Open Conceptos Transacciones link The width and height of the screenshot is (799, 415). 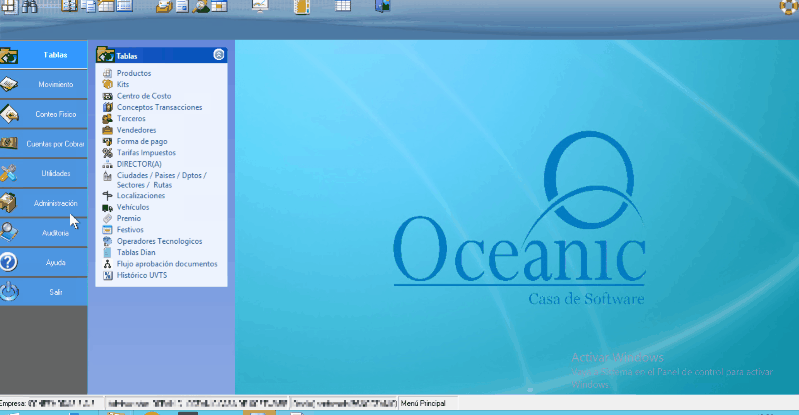pos(159,107)
